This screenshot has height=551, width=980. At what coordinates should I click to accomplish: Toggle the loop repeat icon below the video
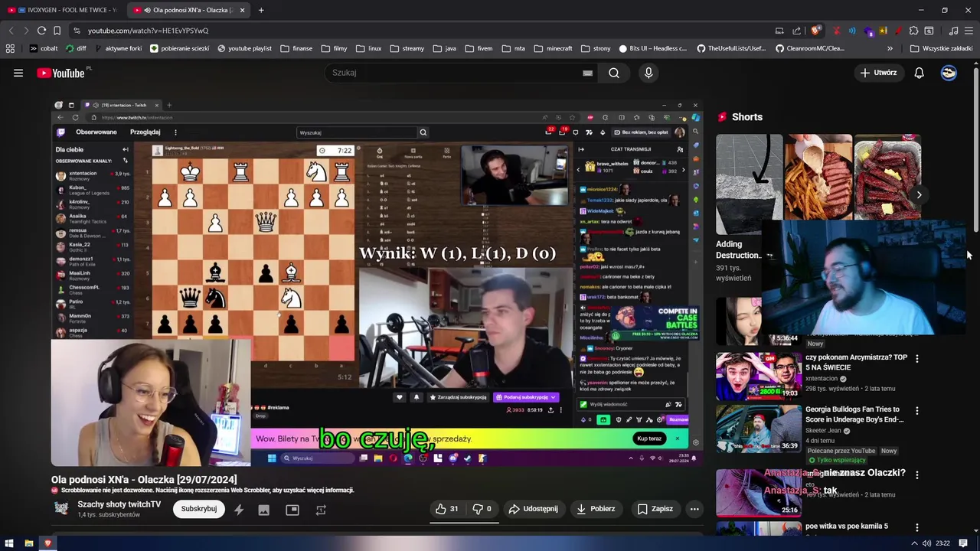pos(321,510)
